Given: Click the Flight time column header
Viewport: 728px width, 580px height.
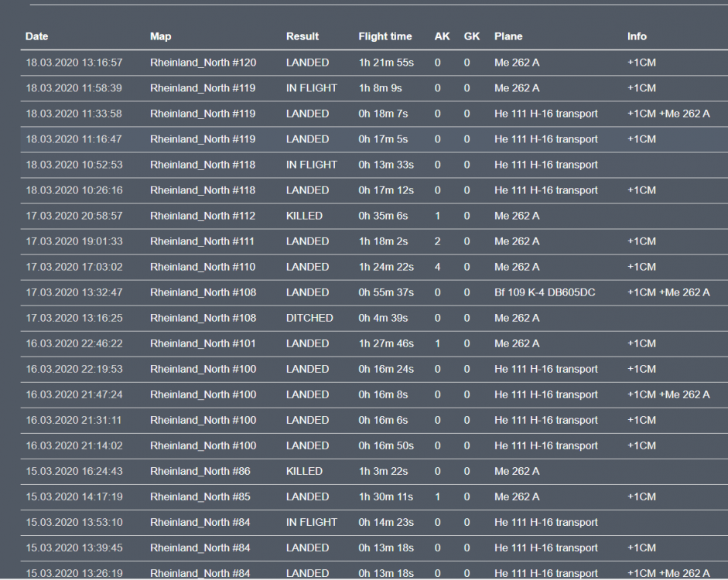Looking at the screenshot, I should pos(385,36).
